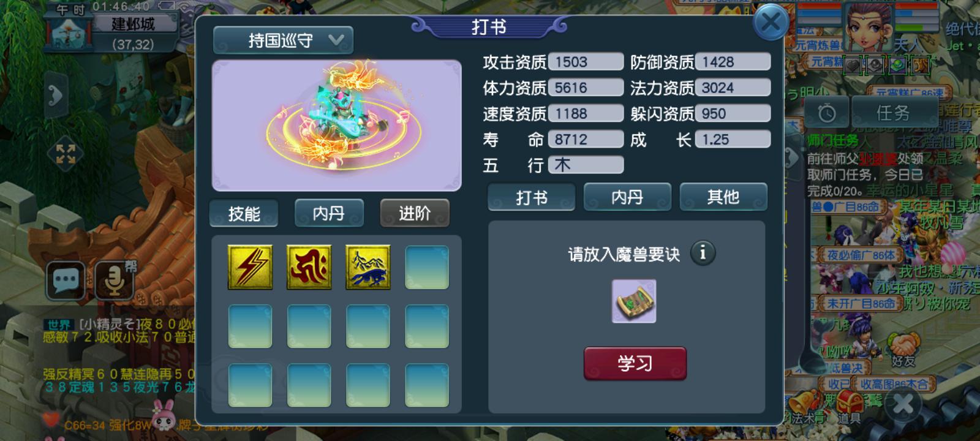Open the clock timer icon beside 任务
Screen dimensions: 980x441
coord(826,113)
